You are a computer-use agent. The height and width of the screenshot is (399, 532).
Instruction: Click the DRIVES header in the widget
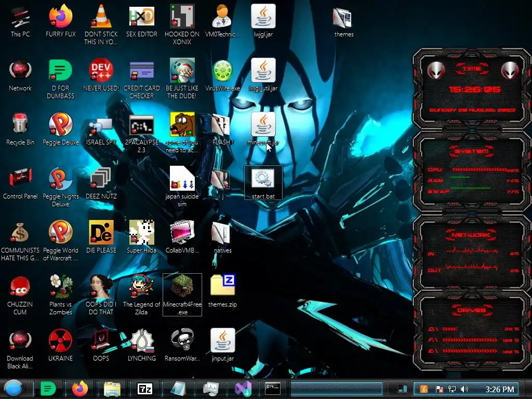click(472, 310)
